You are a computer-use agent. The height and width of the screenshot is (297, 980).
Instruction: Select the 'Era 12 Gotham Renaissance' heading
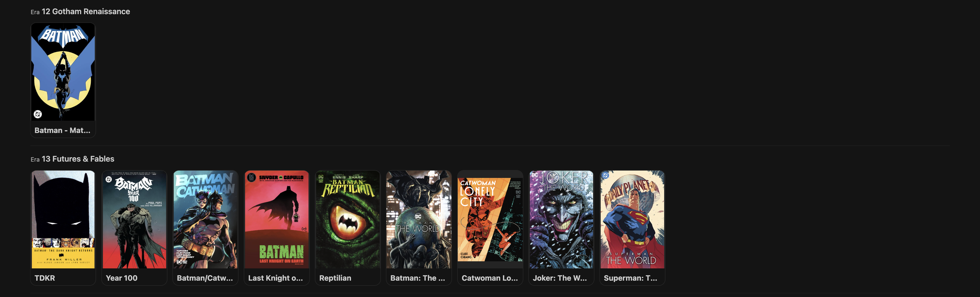pos(80,11)
